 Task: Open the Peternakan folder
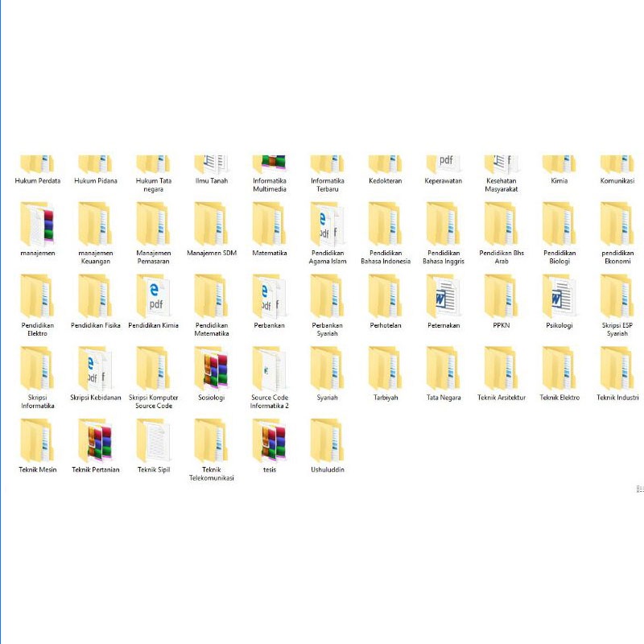[x=444, y=296]
